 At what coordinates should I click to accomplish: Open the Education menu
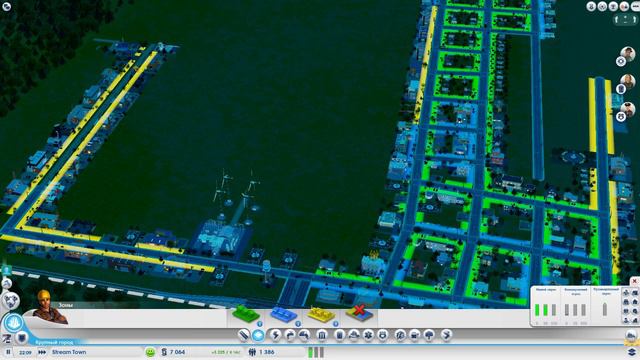(x=400, y=335)
